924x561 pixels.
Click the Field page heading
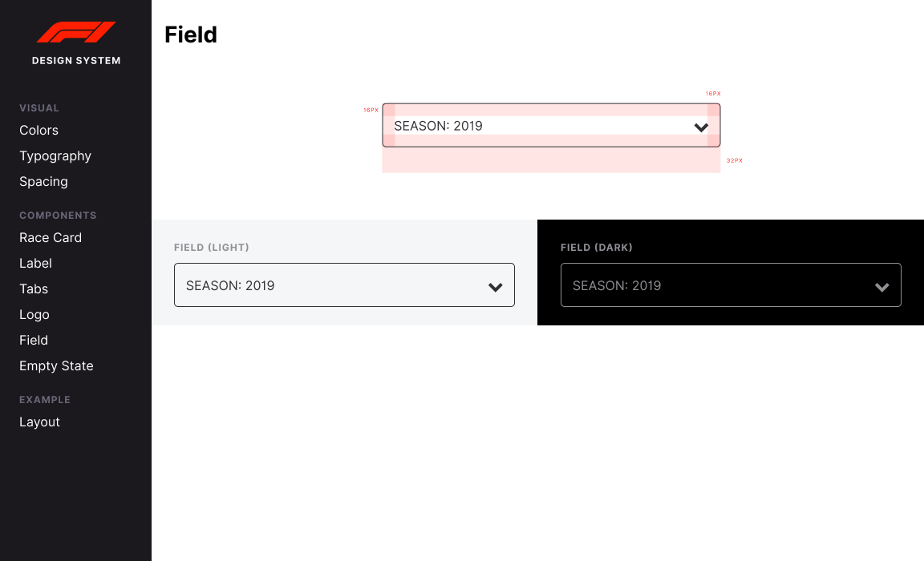pyautogui.click(x=191, y=34)
